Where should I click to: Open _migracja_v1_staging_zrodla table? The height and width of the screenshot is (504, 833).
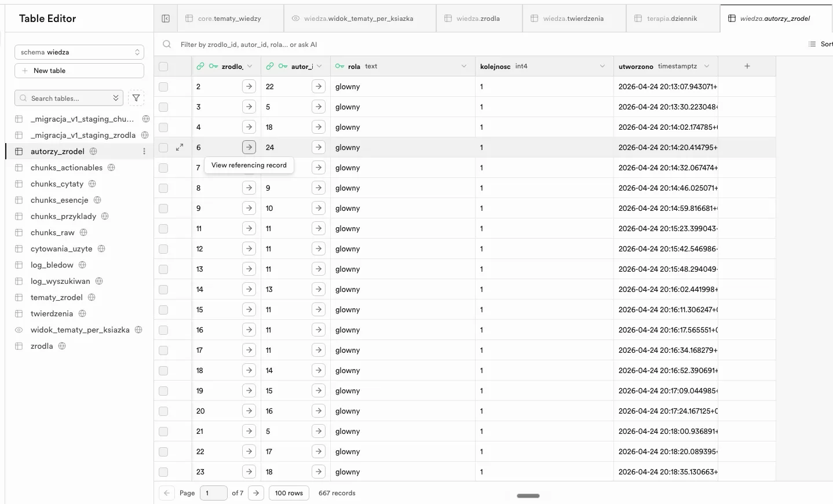click(x=83, y=135)
